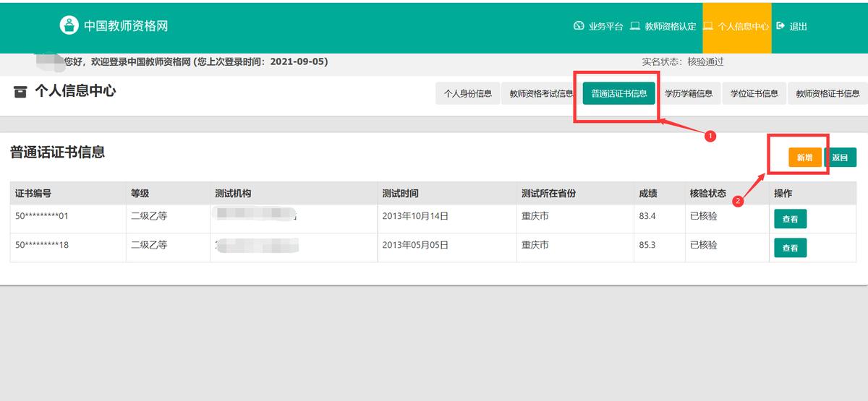The width and height of the screenshot is (868, 401).
Task: Click the 实名状态：核验通过 status text
Action: [683, 62]
